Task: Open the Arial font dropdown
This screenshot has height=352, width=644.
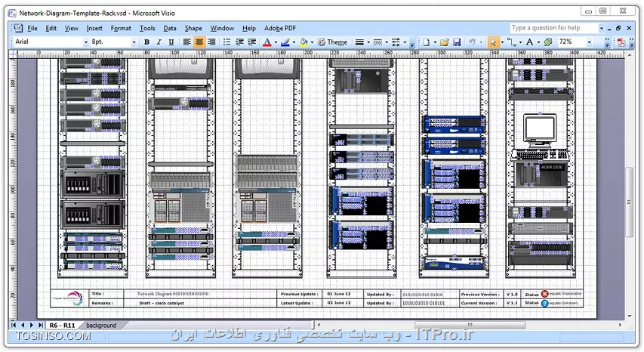Action: [x=86, y=42]
